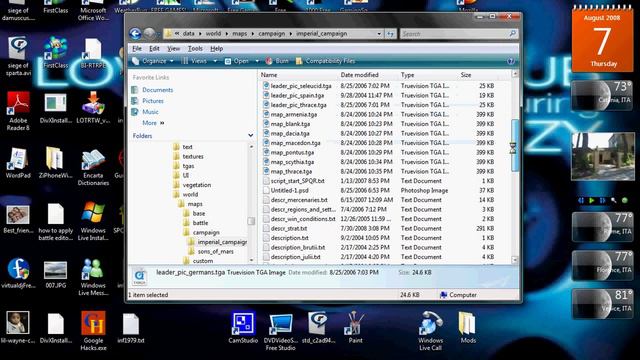Viewport: 640px width, 360px height.
Task: Open CamStudio desktop icon
Action: coord(243,328)
